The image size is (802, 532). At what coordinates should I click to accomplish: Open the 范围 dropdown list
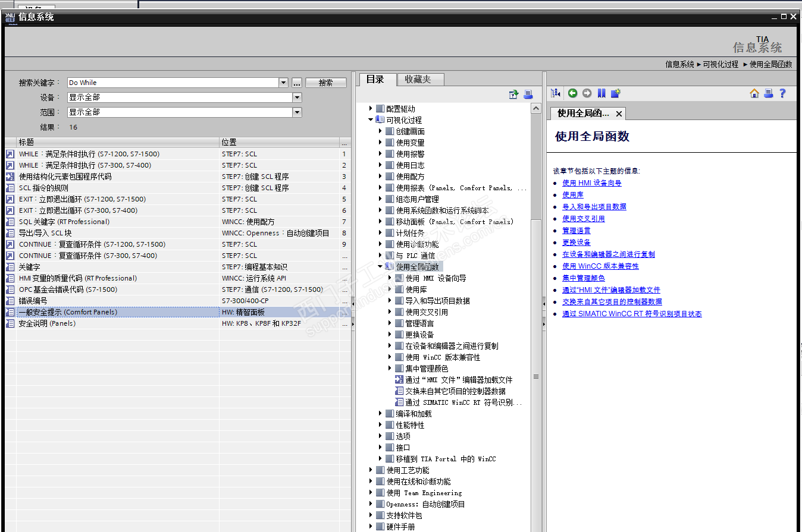(x=297, y=112)
